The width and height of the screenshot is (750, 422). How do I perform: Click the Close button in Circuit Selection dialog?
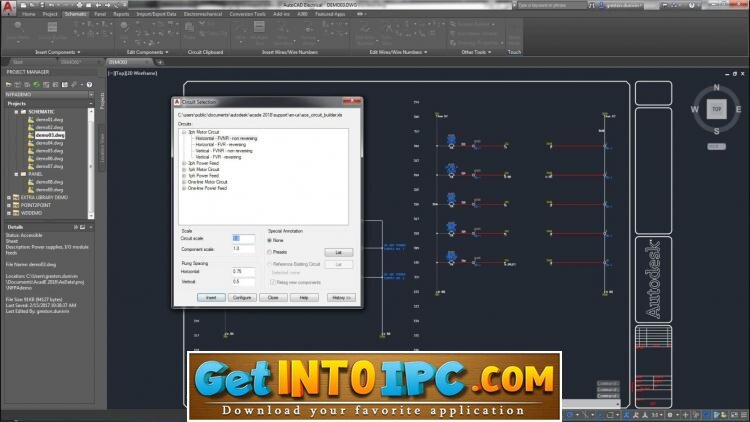273,298
